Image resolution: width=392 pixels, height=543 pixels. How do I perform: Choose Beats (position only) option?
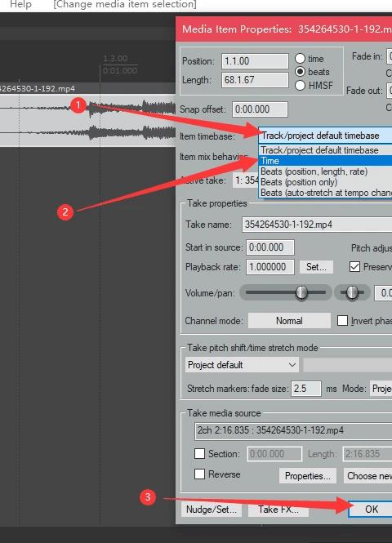pos(325,182)
